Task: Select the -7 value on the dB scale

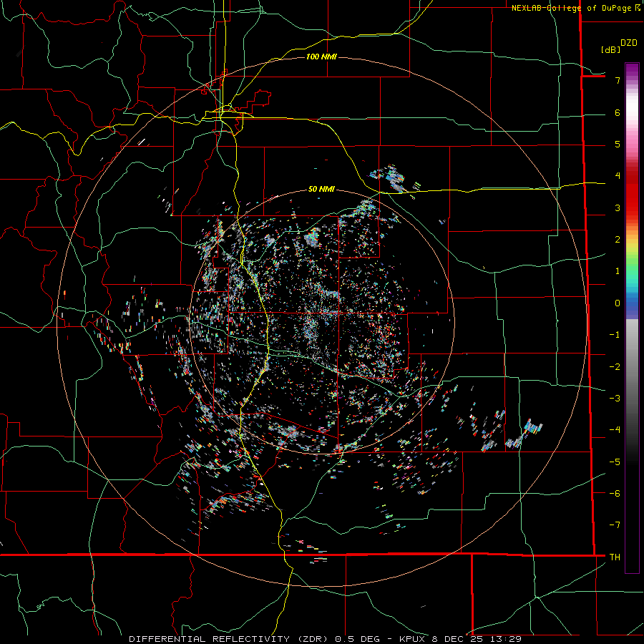Action: 615,525
